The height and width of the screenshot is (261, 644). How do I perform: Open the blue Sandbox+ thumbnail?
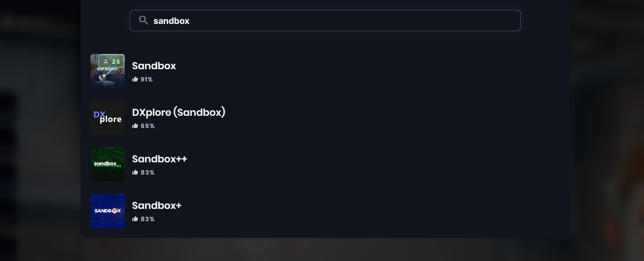point(108,211)
